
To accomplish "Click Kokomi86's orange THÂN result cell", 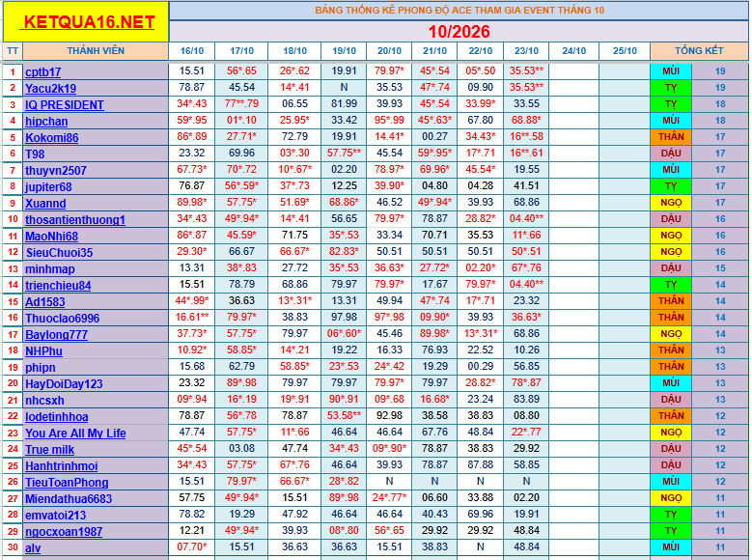I will (x=671, y=137).
